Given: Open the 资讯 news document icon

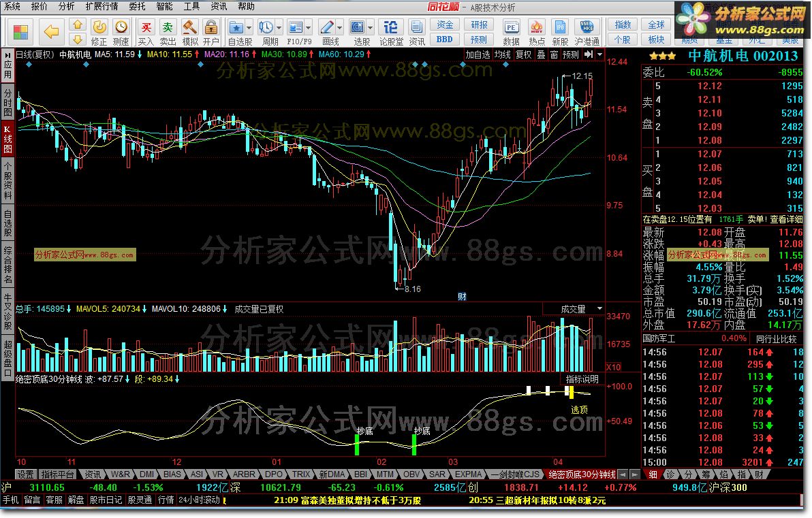Looking at the screenshot, I should 416,33.
